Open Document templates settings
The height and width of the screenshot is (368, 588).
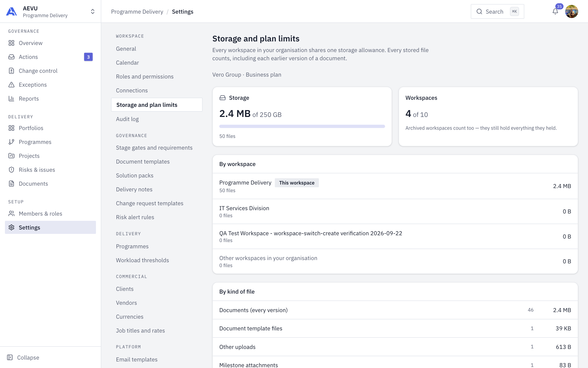click(143, 162)
